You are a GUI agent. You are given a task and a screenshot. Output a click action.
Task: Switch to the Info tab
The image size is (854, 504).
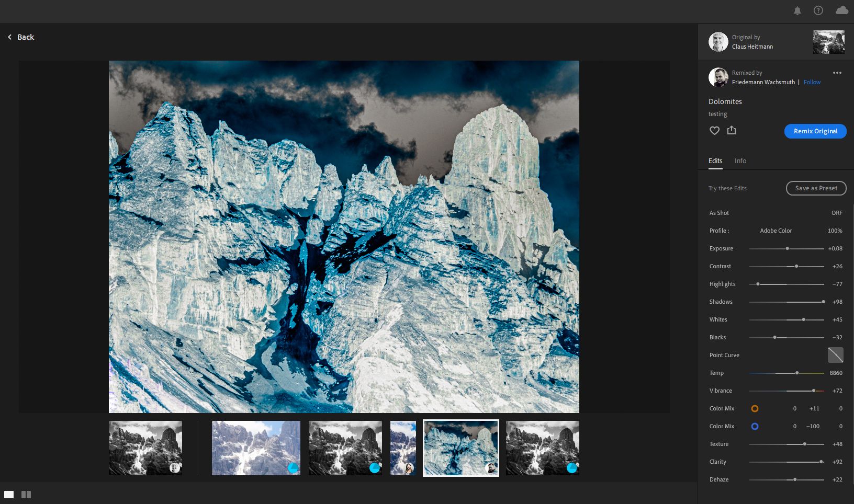740,161
